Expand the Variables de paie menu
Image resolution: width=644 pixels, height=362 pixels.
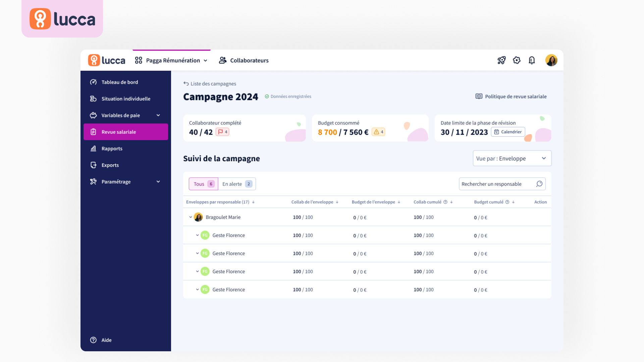158,115
